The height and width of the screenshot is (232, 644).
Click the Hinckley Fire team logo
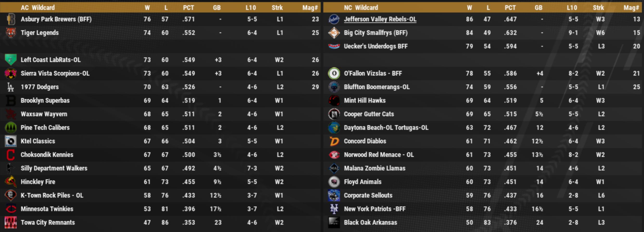(x=11, y=182)
